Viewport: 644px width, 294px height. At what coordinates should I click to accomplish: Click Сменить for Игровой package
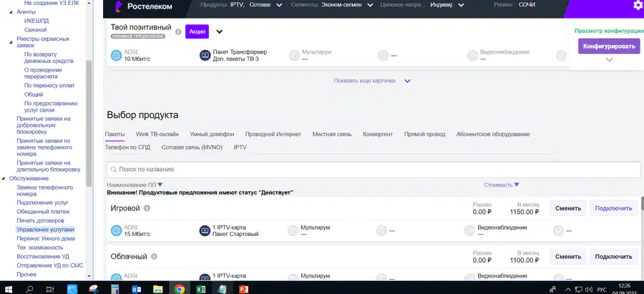(x=568, y=208)
